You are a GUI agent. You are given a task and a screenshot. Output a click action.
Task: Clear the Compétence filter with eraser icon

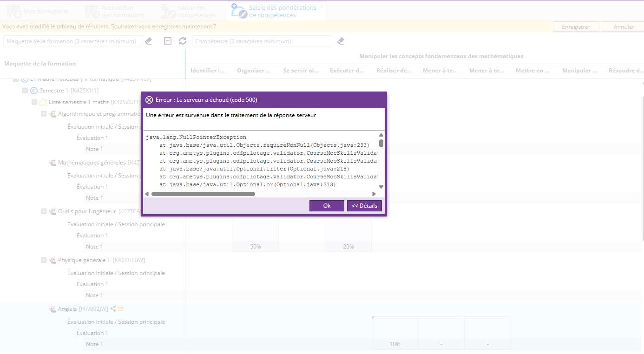[x=341, y=41]
